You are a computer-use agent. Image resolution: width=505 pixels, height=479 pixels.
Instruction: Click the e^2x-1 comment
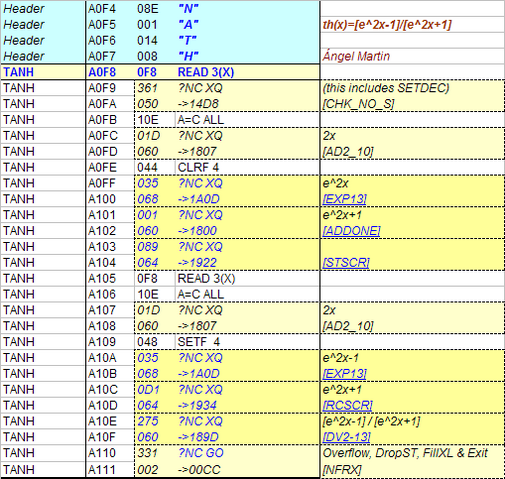pos(340,358)
